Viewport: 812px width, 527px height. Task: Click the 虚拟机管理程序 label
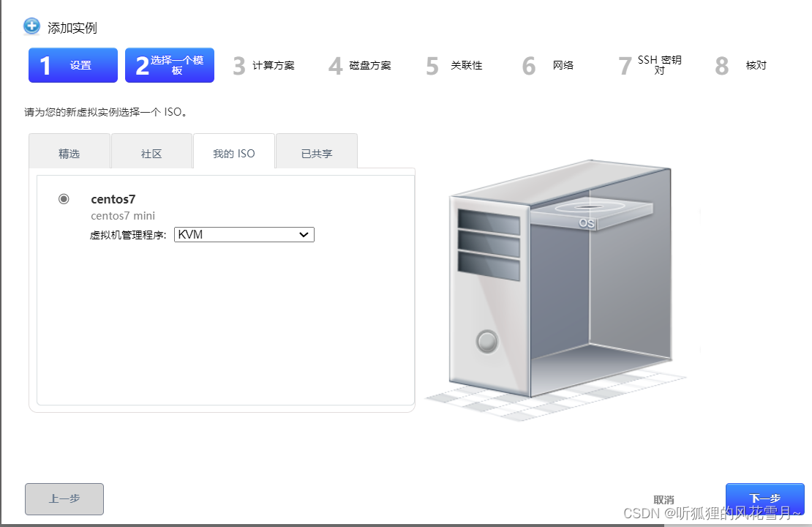coord(128,235)
